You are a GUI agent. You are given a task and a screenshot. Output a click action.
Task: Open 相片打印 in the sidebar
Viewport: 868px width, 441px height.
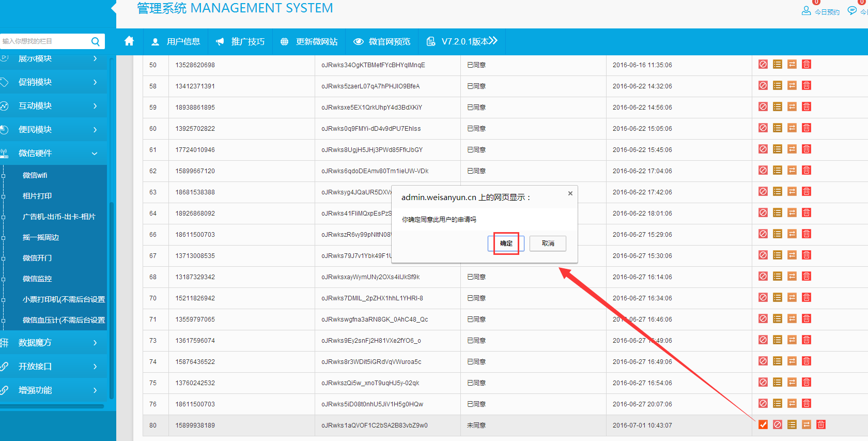pos(37,196)
